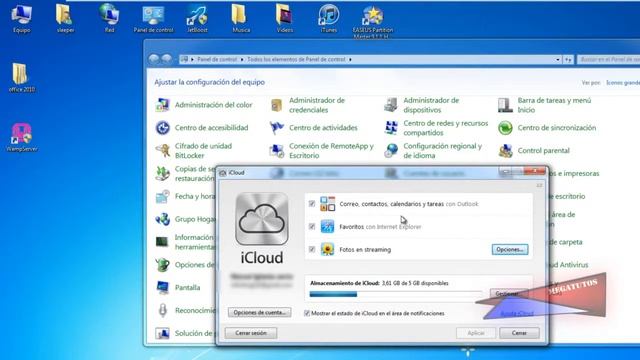Click the Favoritos Safari compass icon

pyautogui.click(x=327, y=226)
